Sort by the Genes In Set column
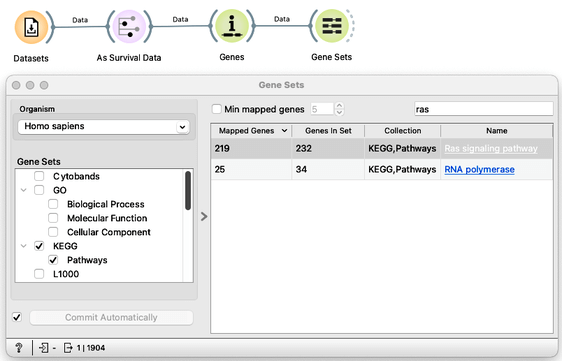The width and height of the screenshot is (562, 361). (x=328, y=131)
